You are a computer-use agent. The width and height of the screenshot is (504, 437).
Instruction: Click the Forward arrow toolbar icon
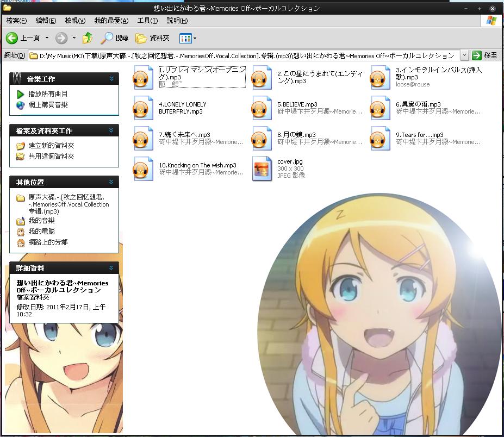(61, 38)
